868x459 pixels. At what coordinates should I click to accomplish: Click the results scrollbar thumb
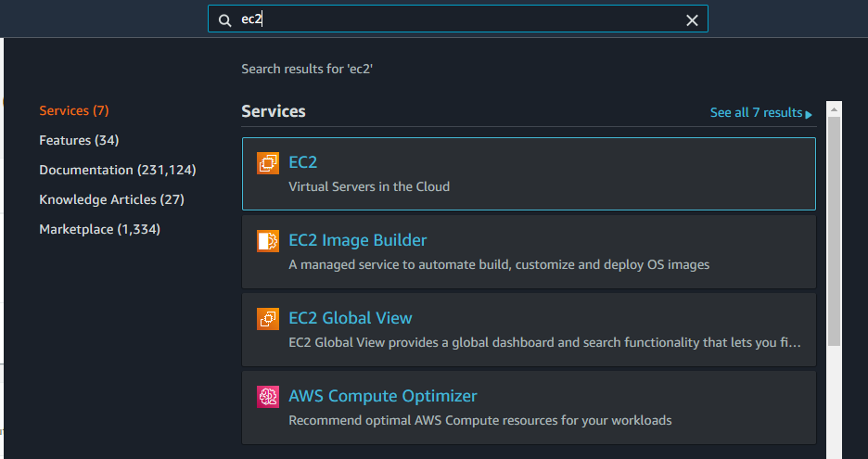tap(834, 232)
